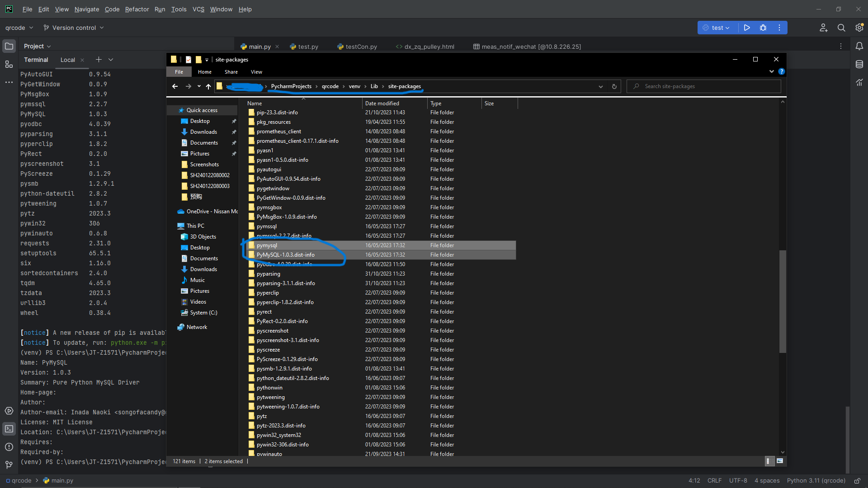This screenshot has height=488, width=868.
Task: Click the venv breadcrumb in address bar
Action: [354, 86]
